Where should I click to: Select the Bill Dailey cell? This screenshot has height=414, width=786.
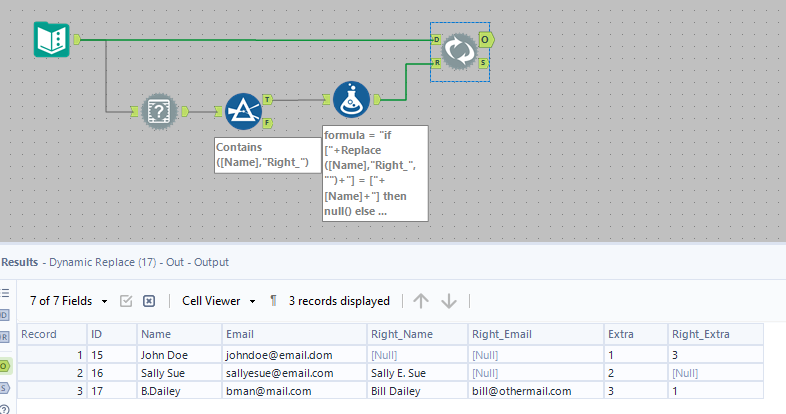click(x=417, y=391)
